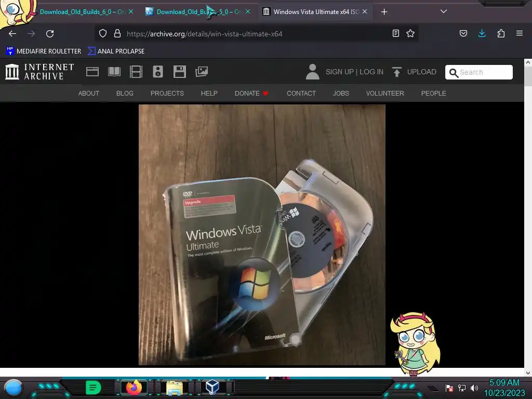The height and width of the screenshot is (399, 532).
Task: Go back with the browser back arrow
Action: (12, 34)
